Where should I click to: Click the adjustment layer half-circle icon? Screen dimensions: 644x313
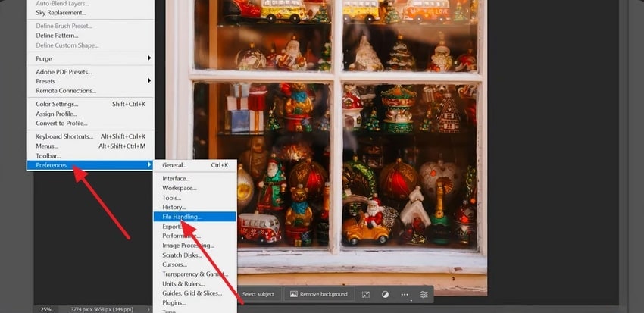click(x=385, y=295)
